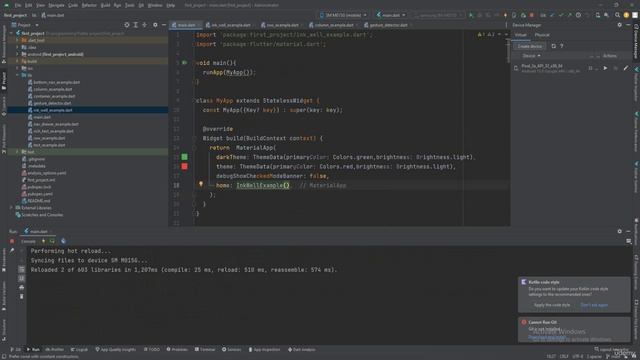This screenshot has height=360, width=640.
Task: Click Apply the code style link
Action: [x=552, y=305]
